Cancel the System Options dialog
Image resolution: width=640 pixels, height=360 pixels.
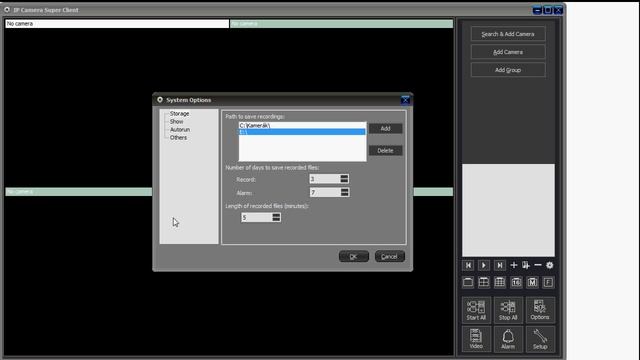pyautogui.click(x=389, y=256)
